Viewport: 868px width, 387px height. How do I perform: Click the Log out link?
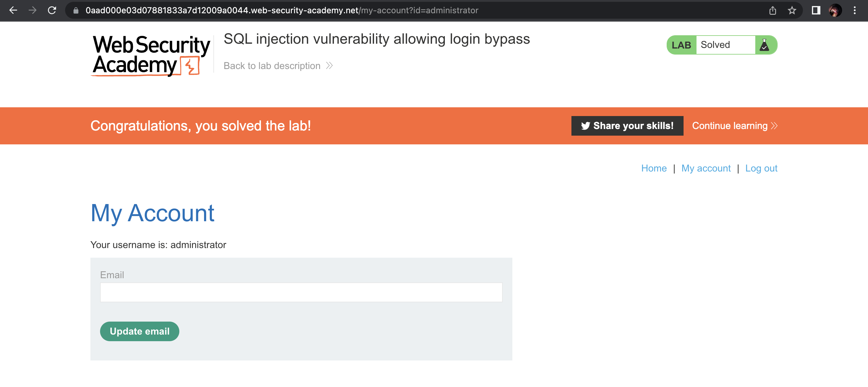(x=761, y=168)
